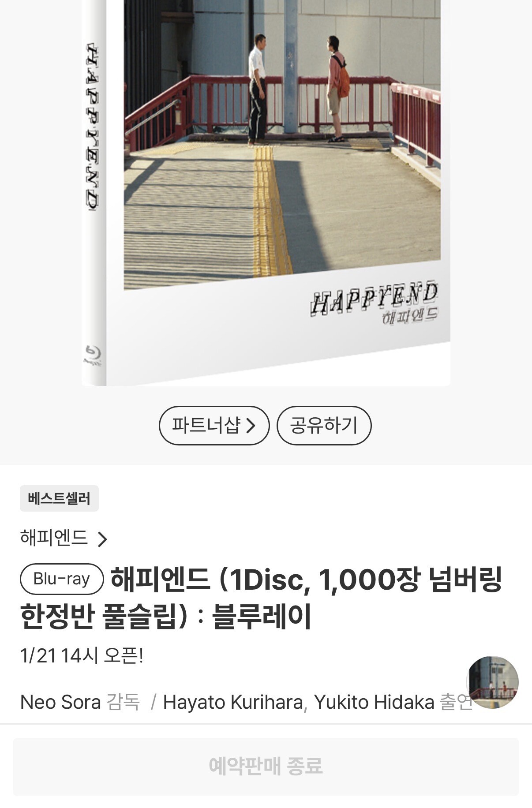Image resolution: width=532 pixels, height=808 pixels.
Task: Select the 1/21 14시 오픈 notice text
Action: [82, 656]
